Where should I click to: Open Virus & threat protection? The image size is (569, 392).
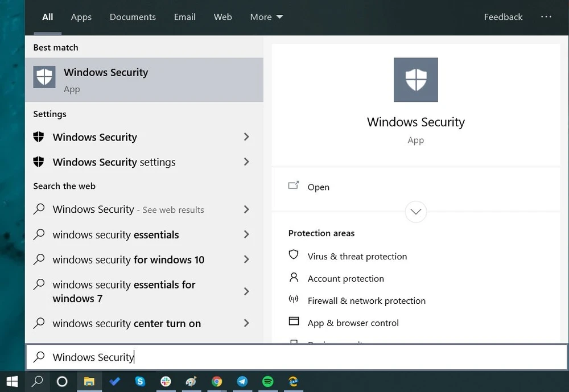(357, 256)
